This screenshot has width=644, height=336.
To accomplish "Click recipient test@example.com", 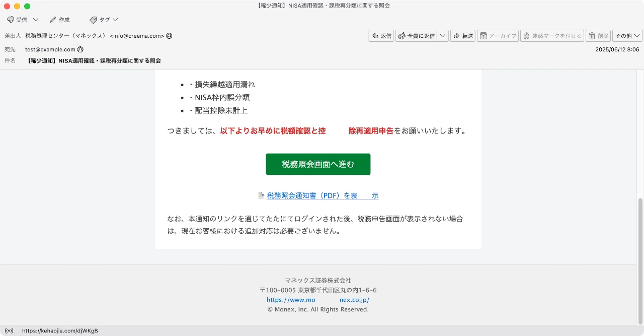I will (x=50, y=49).
